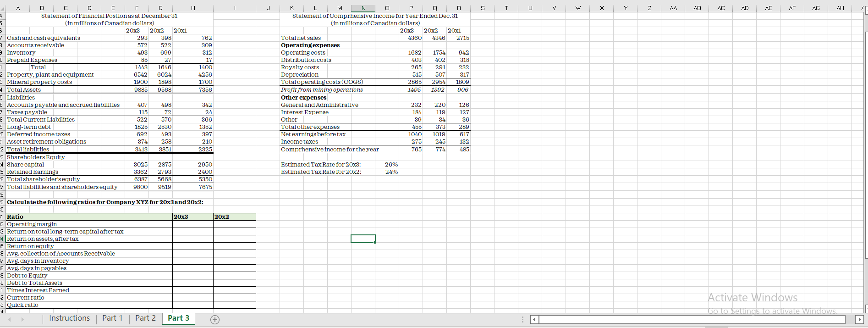The height and width of the screenshot is (328, 868).
Task: Click 20x2 cell for Operating margin
Action: [235, 224]
